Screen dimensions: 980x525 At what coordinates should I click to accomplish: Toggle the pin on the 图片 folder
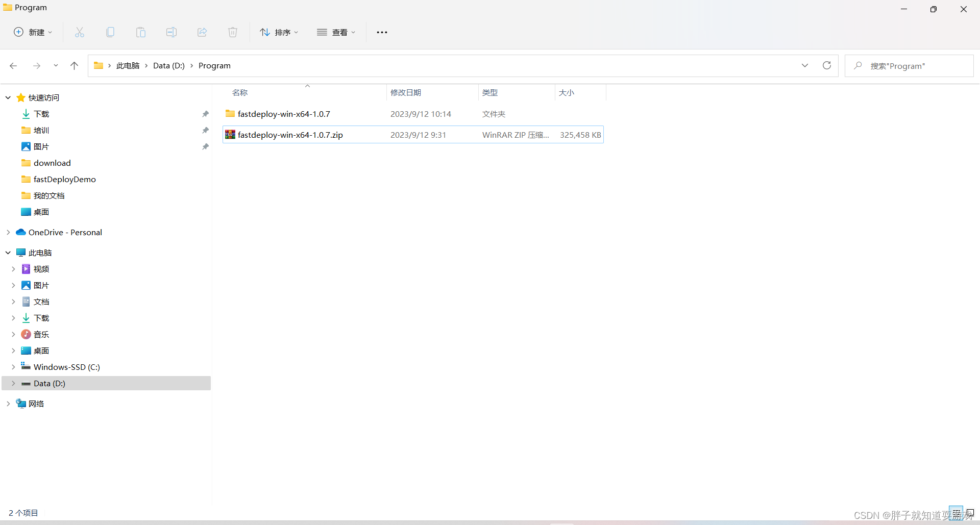pyautogui.click(x=205, y=146)
